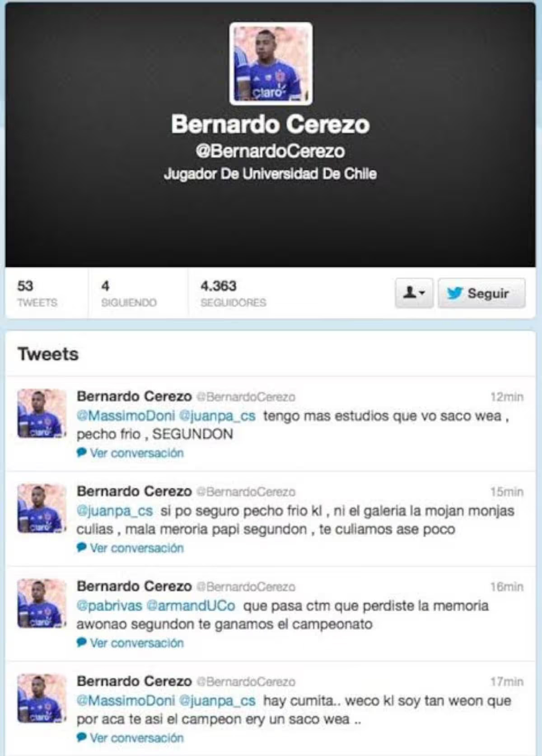View the 53 Tweets count

[37, 293]
